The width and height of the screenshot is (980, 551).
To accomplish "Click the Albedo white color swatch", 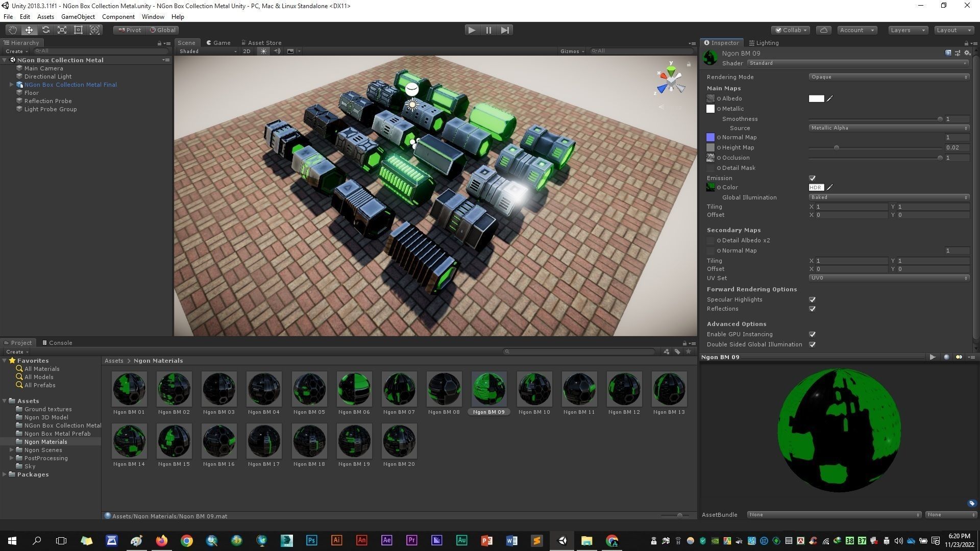I will click(x=816, y=98).
